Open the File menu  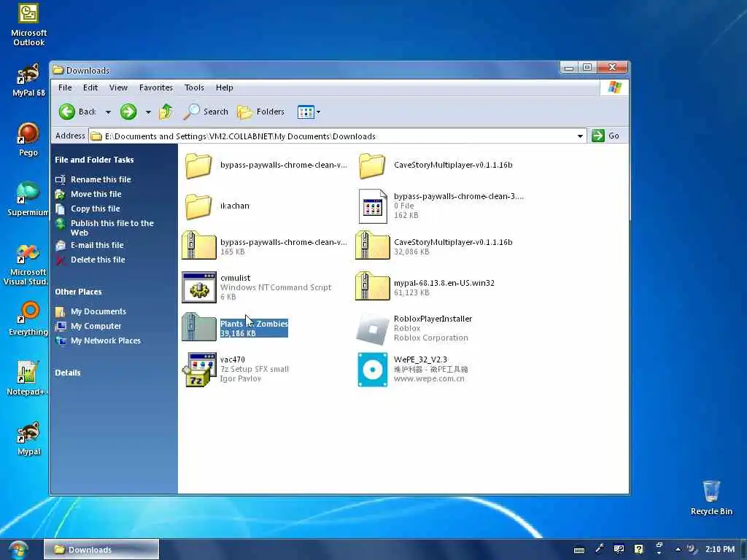point(65,87)
